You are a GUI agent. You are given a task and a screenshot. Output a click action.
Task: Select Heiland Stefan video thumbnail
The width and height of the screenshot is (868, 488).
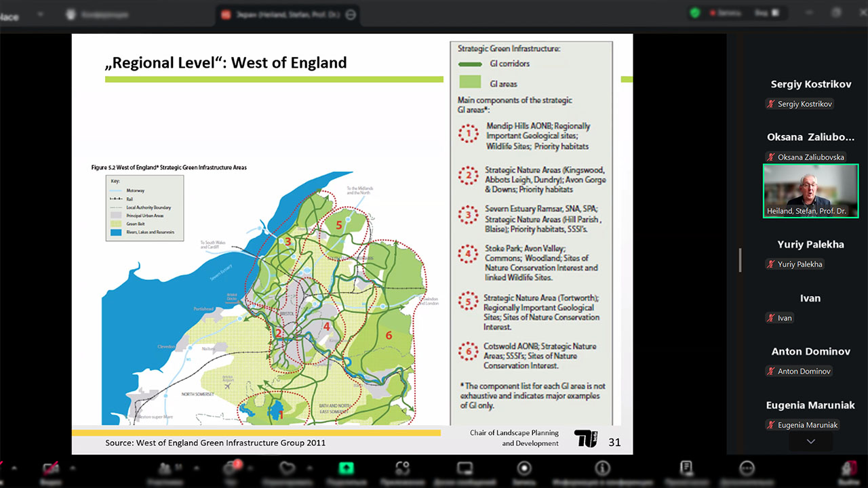[810, 190]
